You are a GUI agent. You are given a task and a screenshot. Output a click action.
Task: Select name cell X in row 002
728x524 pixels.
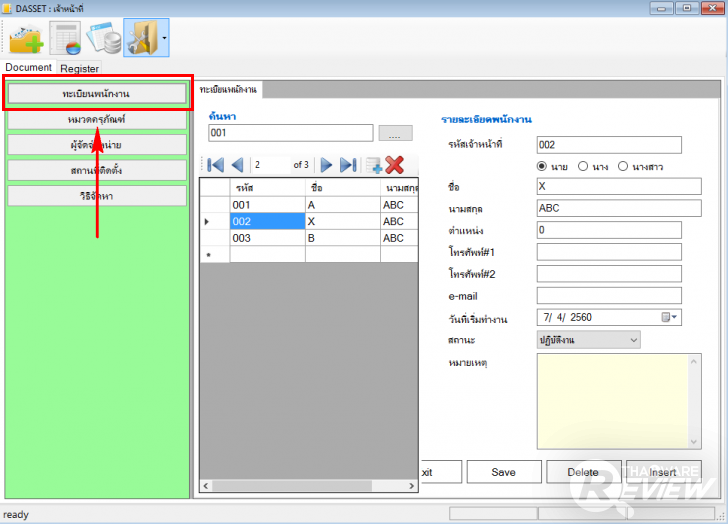pyautogui.click(x=343, y=221)
